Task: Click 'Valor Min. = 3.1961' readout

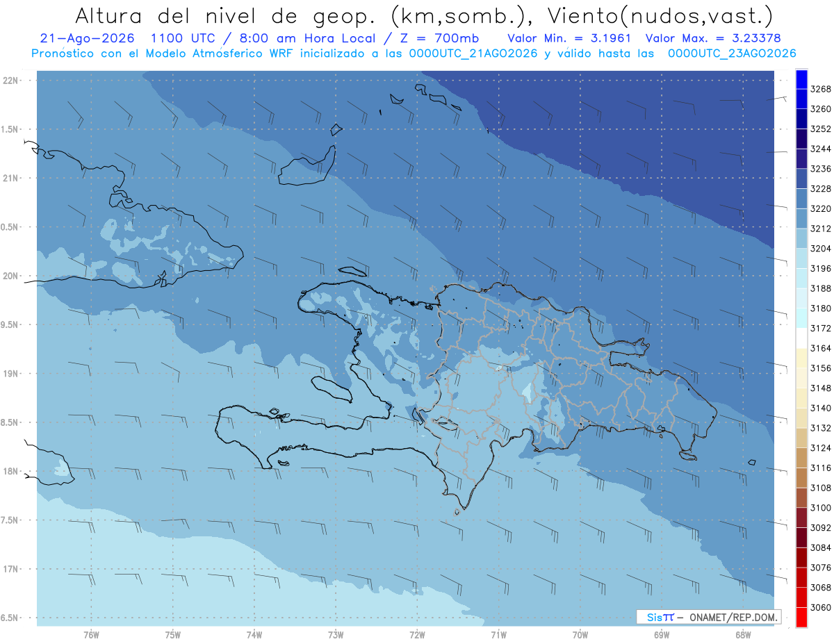Action: pos(569,38)
